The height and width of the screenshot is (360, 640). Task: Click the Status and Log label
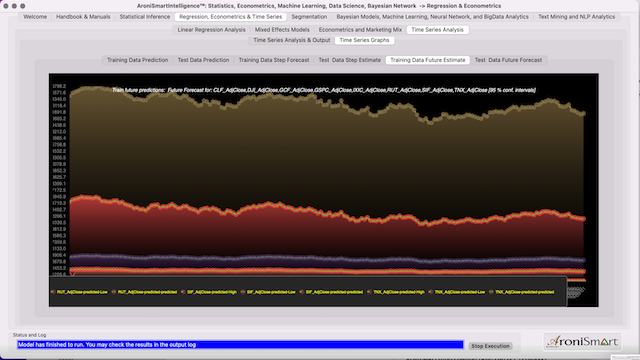tap(29, 335)
